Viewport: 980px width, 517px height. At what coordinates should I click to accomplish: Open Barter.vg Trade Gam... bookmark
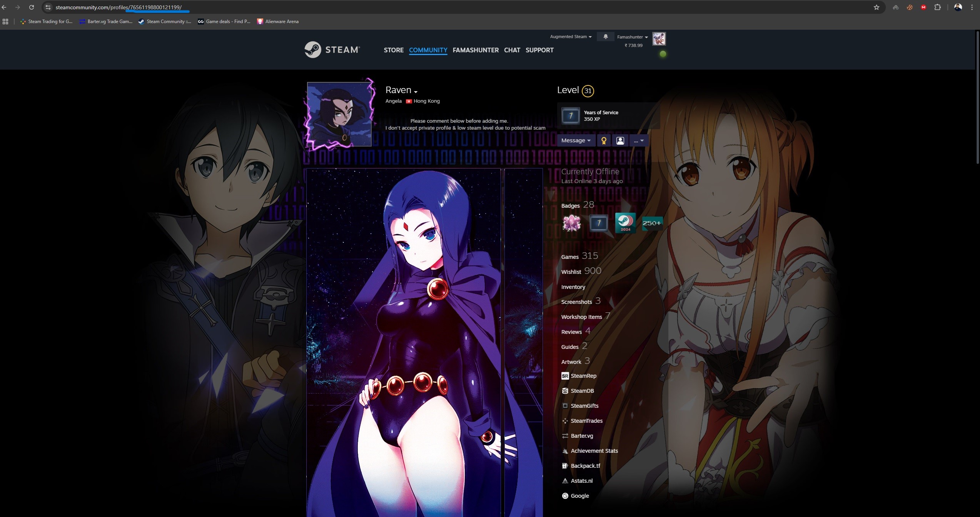click(x=106, y=22)
